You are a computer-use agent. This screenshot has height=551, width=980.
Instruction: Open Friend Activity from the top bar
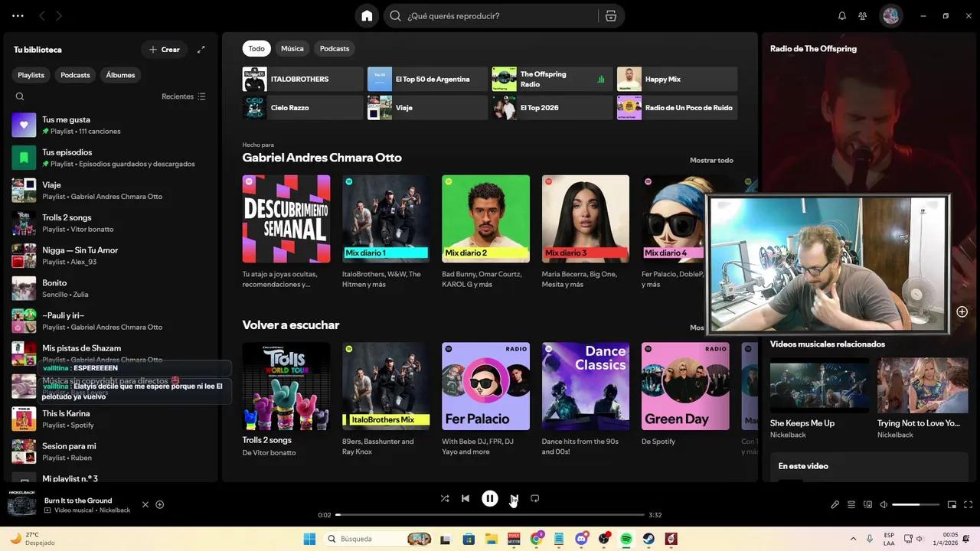[x=863, y=16]
